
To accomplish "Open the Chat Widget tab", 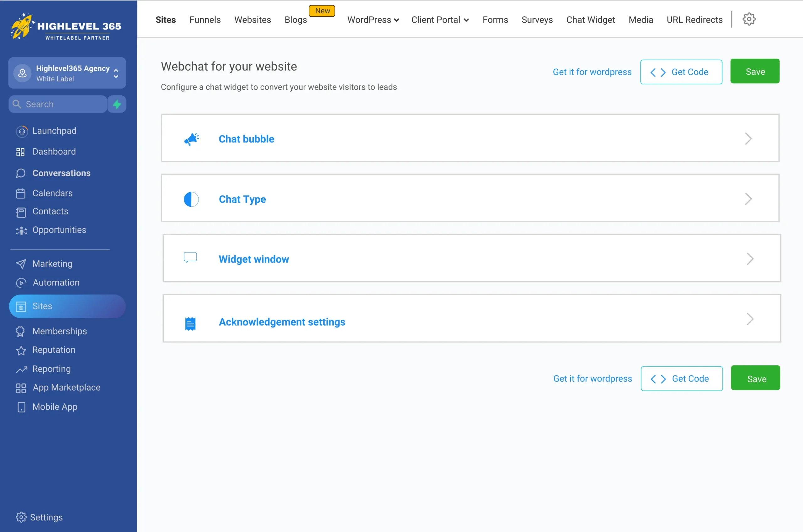I will [590, 20].
